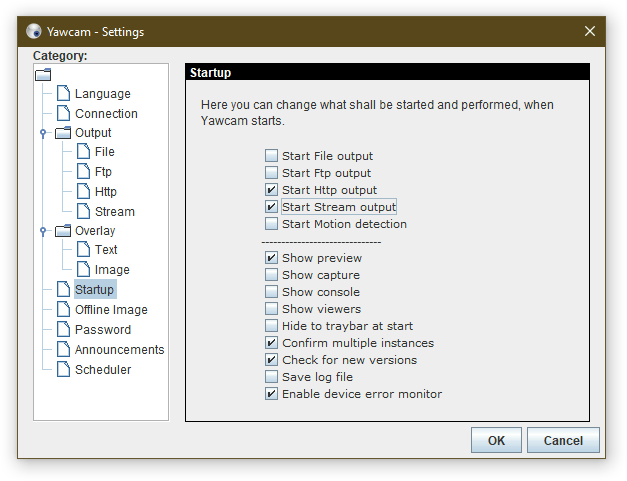Open Image overlay settings
This screenshot has width=627, height=481.
click(x=112, y=270)
